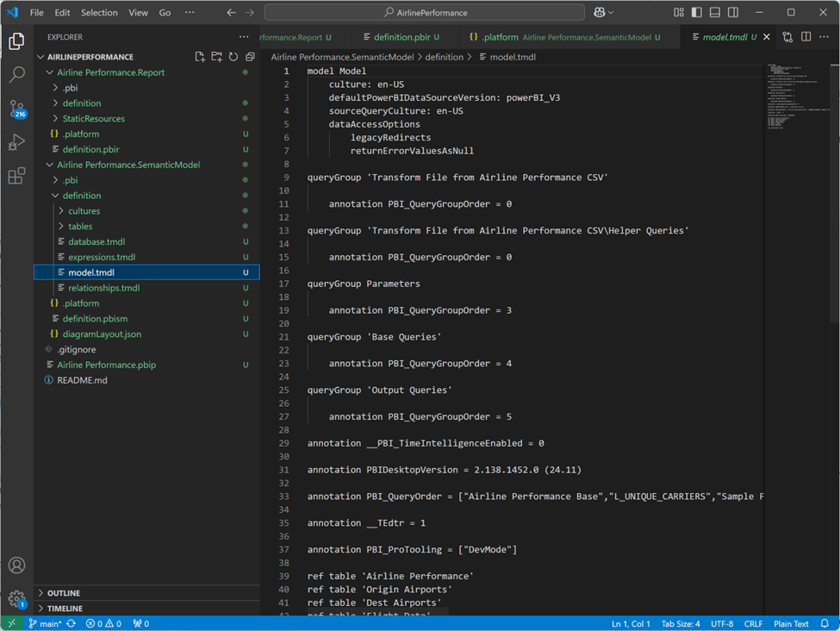Screen dimensions: 840x631
Task: Click the New File icon in Explorer
Action: pos(200,57)
